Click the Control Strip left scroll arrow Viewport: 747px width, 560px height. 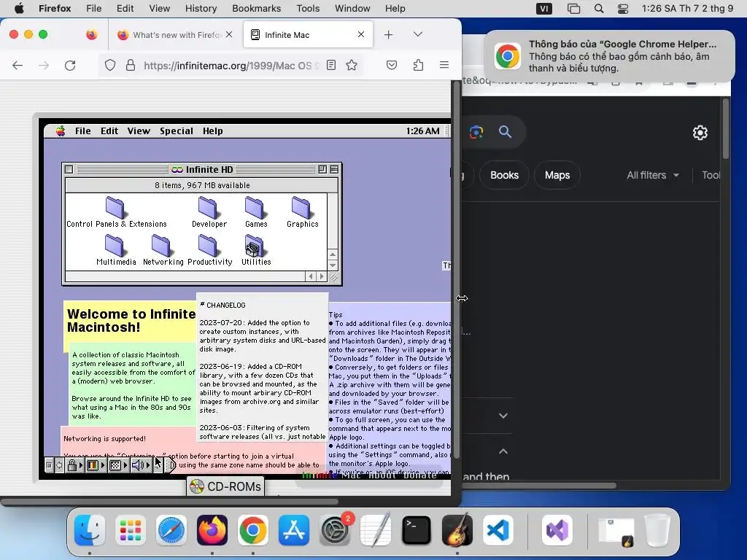pyautogui.click(x=59, y=465)
